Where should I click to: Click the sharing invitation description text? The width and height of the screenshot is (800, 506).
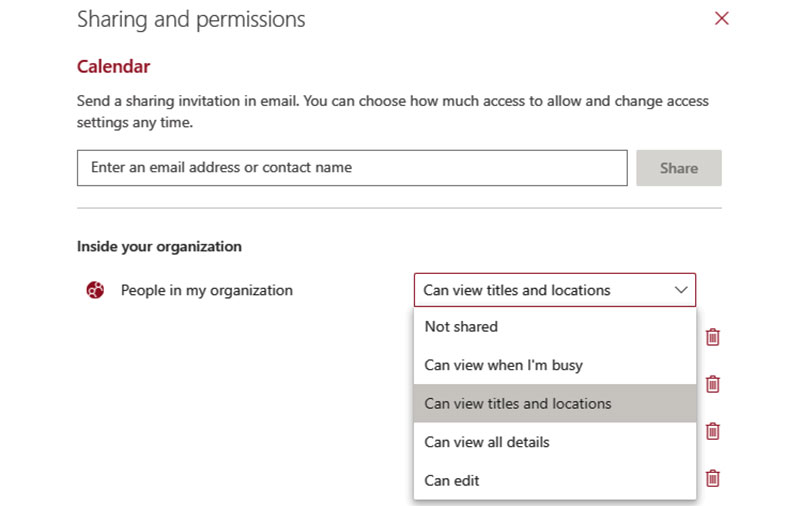pos(392,112)
